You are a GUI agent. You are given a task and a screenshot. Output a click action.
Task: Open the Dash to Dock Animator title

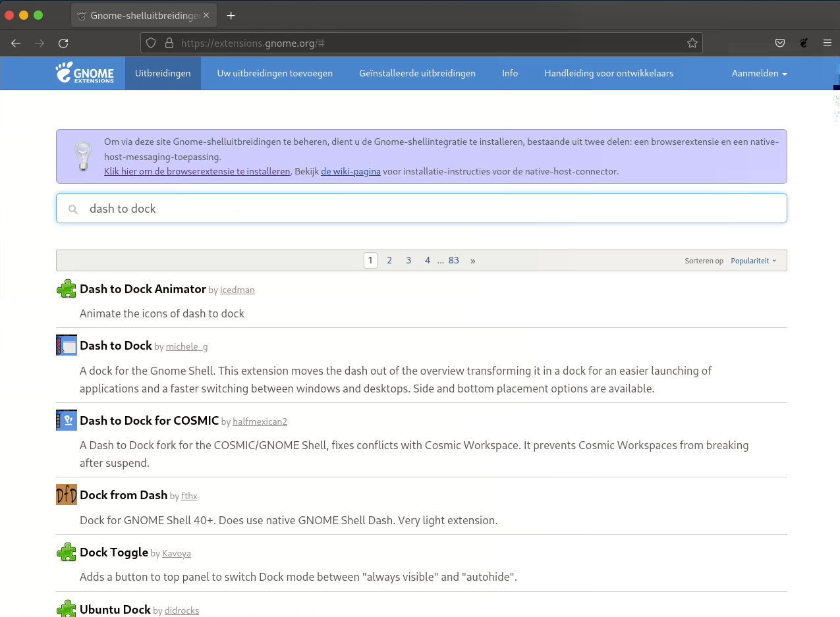pos(143,288)
